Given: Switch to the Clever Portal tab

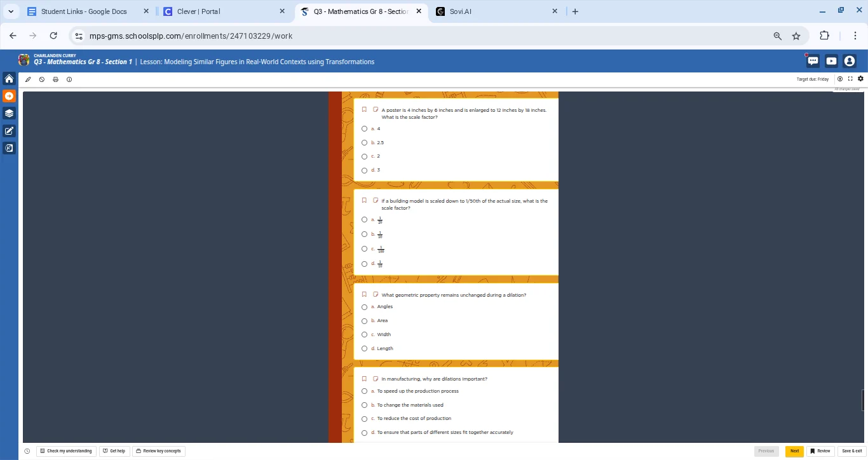Looking at the screenshot, I should click(222, 11).
